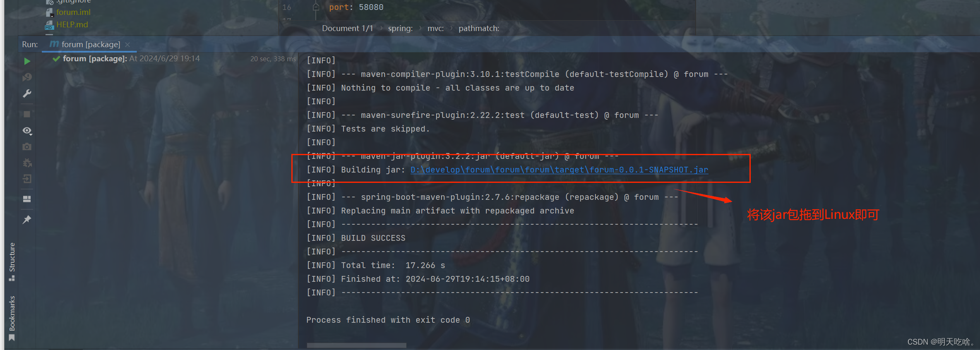Click the spring-boot-maven-plugin repackage line

(492, 197)
